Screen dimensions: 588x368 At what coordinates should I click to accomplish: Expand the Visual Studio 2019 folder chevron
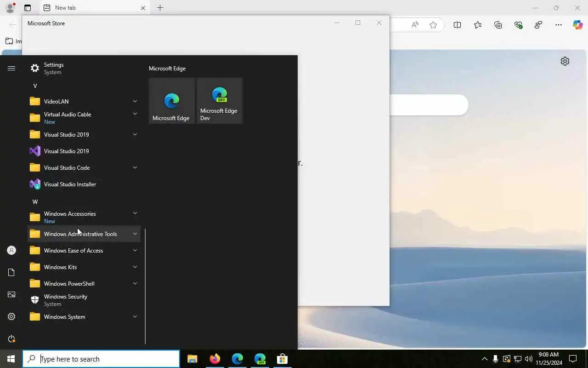coord(135,134)
